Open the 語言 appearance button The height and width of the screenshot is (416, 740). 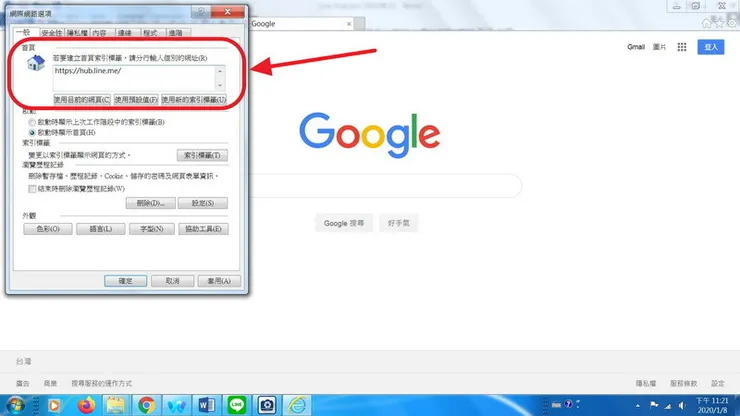point(101,229)
